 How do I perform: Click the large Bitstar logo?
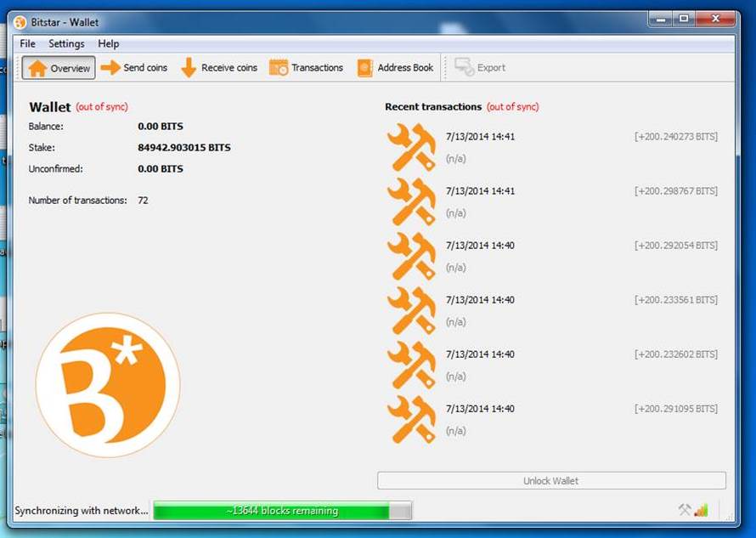[108, 384]
